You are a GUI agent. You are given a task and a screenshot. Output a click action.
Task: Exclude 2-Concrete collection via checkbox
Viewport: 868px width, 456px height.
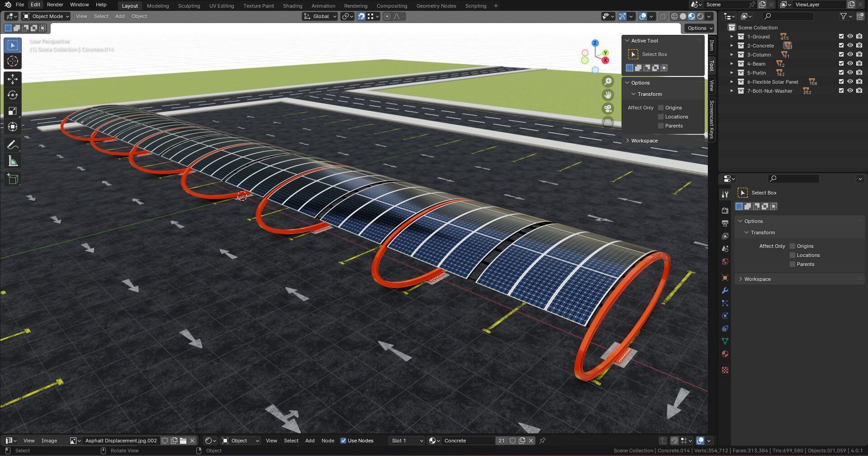click(841, 46)
